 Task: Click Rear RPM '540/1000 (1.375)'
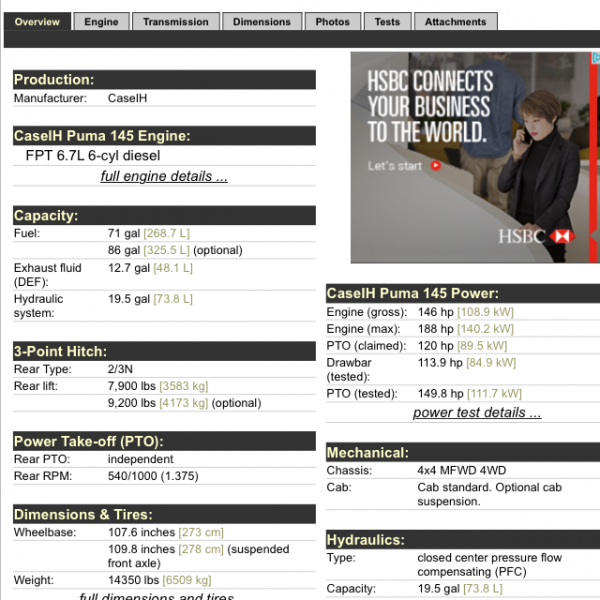click(153, 476)
